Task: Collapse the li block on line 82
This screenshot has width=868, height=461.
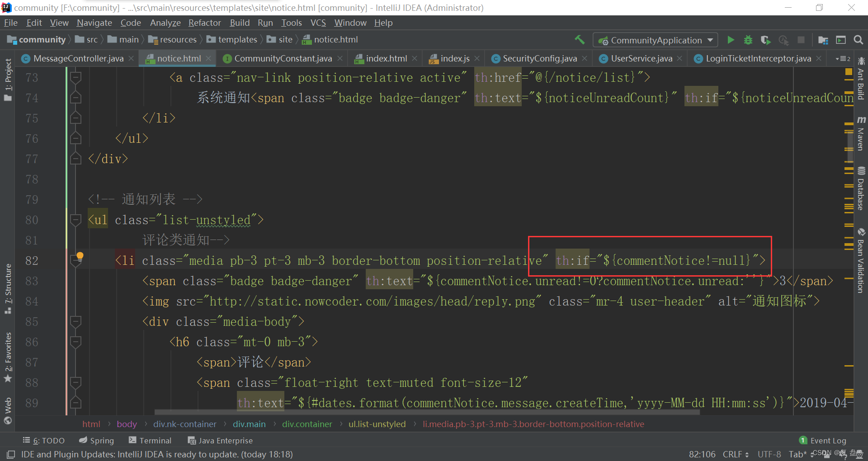Action: [75, 261]
